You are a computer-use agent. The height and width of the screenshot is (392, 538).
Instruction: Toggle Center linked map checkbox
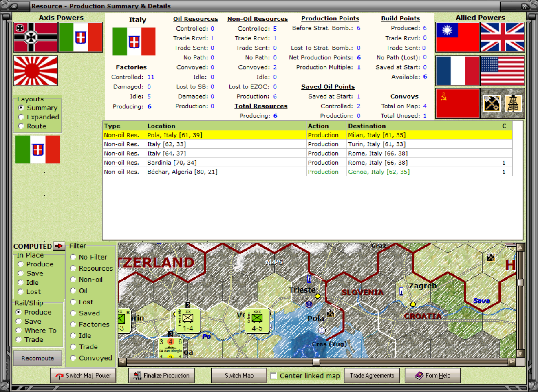[274, 376]
